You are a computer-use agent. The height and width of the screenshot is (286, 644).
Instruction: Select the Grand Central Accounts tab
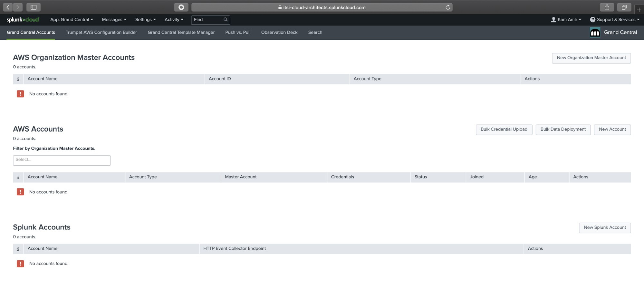[31, 32]
